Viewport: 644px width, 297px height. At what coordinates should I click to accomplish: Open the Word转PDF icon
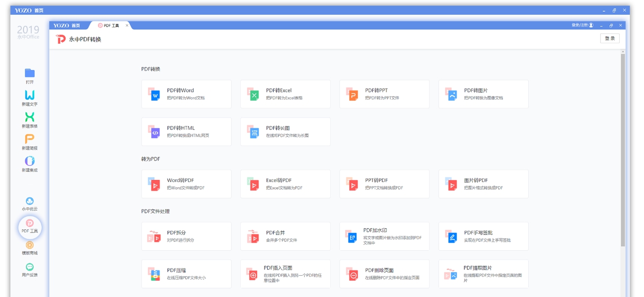coord(154,184)
